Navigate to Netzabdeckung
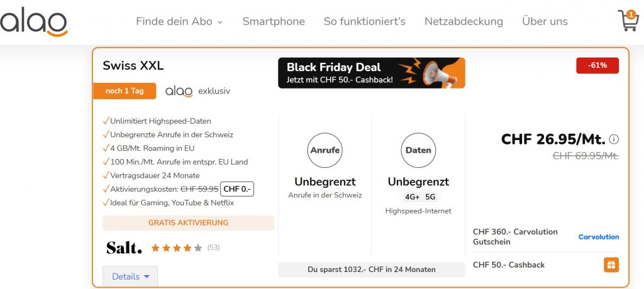644x289 pixels. pyautogui.click(x=464, y=21)
